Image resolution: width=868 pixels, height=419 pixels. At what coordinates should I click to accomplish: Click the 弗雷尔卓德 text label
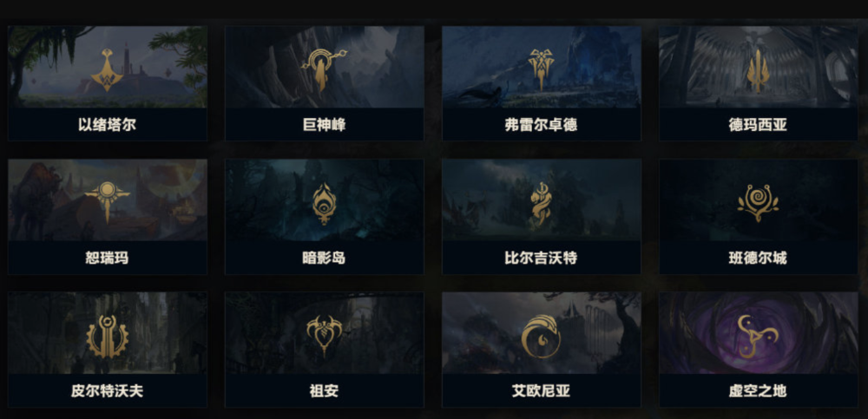[541, 125]
